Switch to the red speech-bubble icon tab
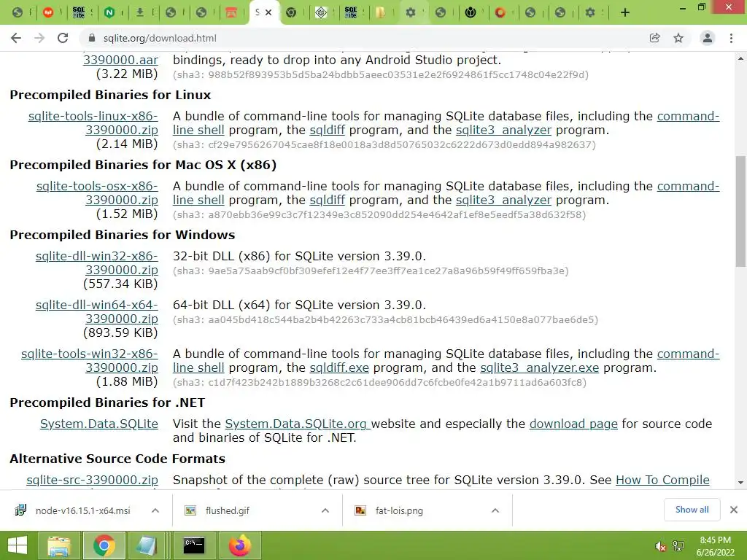 pyautogui.click(x=48, y=13)
